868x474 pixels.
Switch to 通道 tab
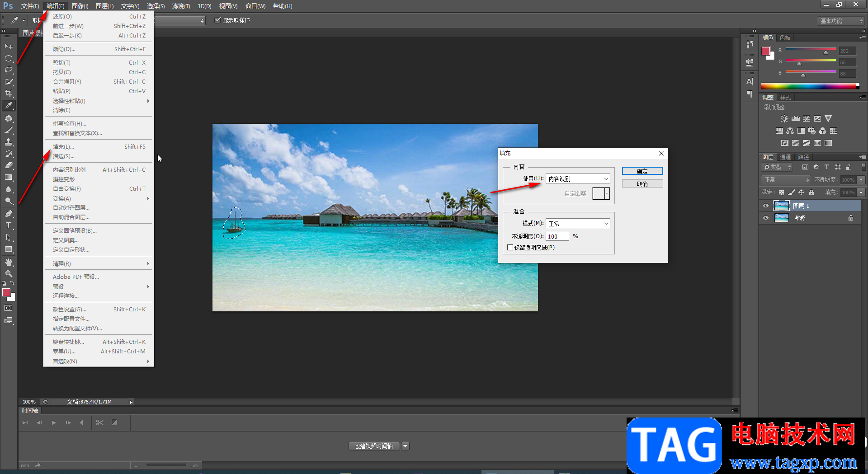(785, 157)
